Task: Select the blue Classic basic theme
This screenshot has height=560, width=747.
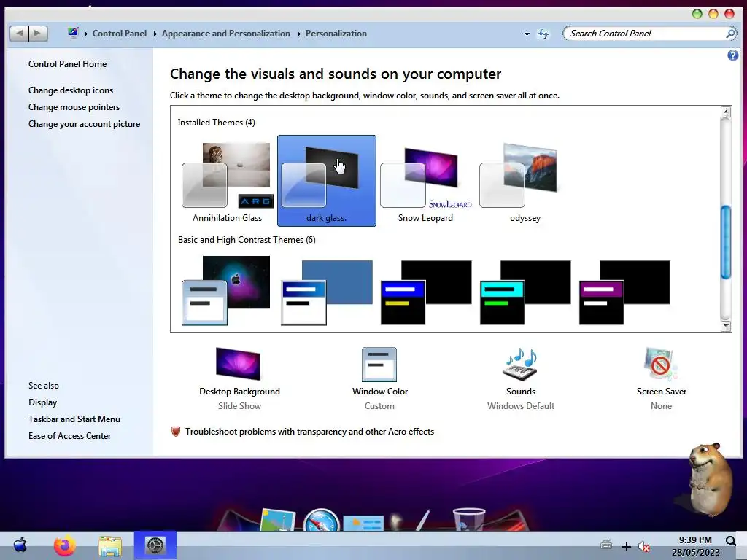Action: pyautogui.click(x=327, y=292)
